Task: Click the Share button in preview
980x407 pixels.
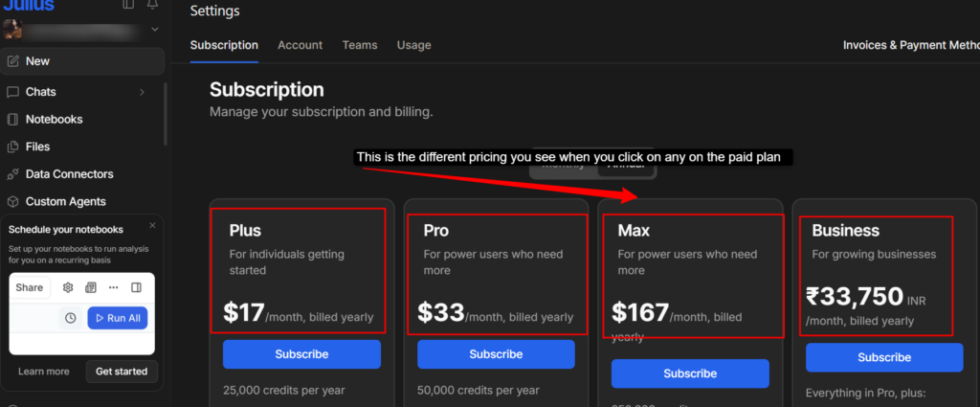Action: click(30, 287)
